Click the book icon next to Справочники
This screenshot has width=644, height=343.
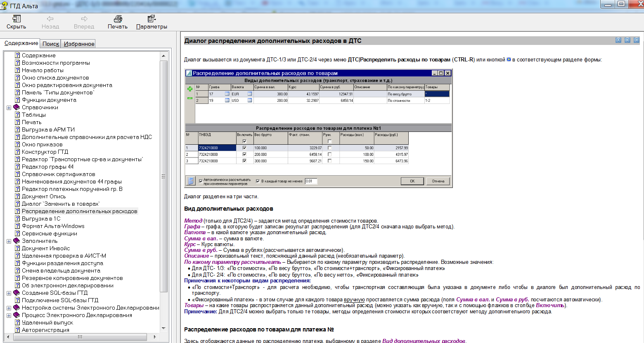17,107
